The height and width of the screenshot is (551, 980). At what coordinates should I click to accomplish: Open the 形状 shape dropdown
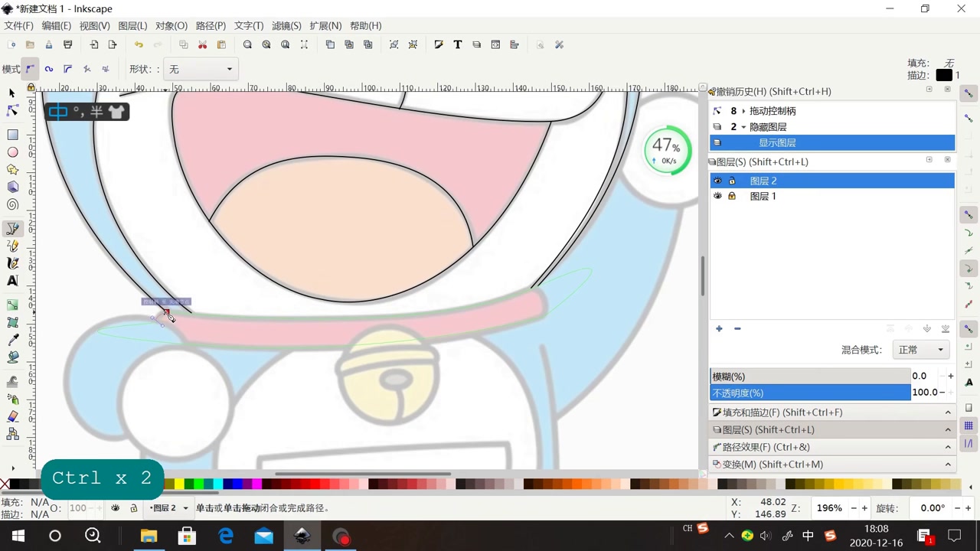201,69
